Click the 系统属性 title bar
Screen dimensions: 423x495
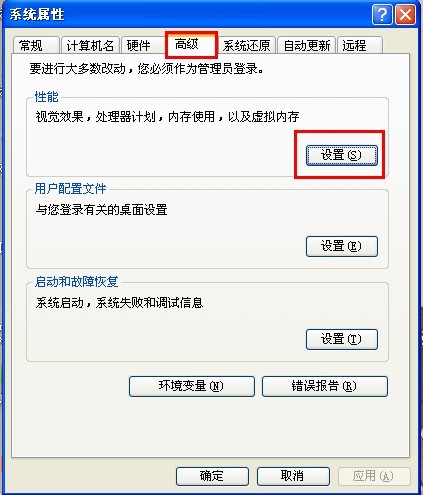click(x=187, y=15)
